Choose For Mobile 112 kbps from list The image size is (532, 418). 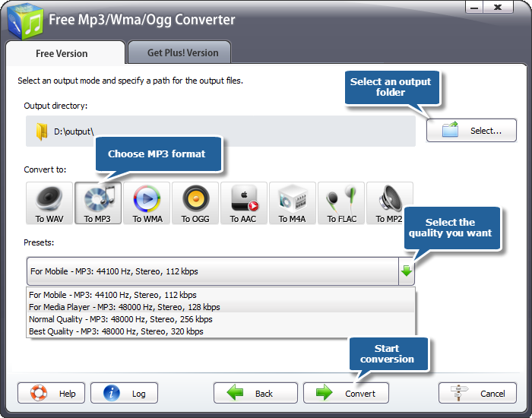click(x=220, y=295)
